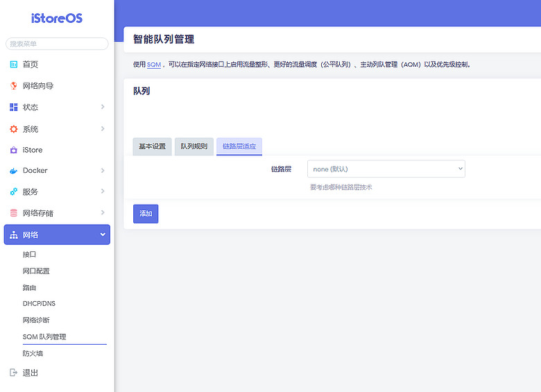Click the 队列 section heading
This screenshot has height=392, width=541.
click(x=141, y=91)
